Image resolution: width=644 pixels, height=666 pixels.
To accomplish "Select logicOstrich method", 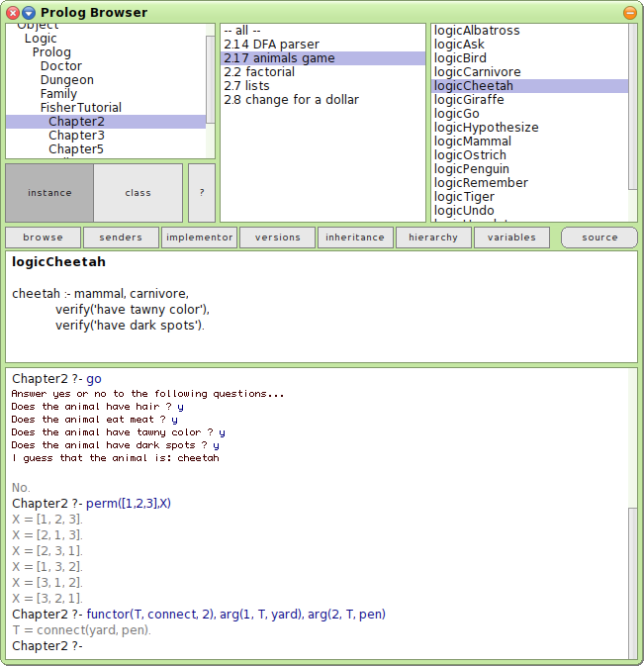I will tap(530, 155).
